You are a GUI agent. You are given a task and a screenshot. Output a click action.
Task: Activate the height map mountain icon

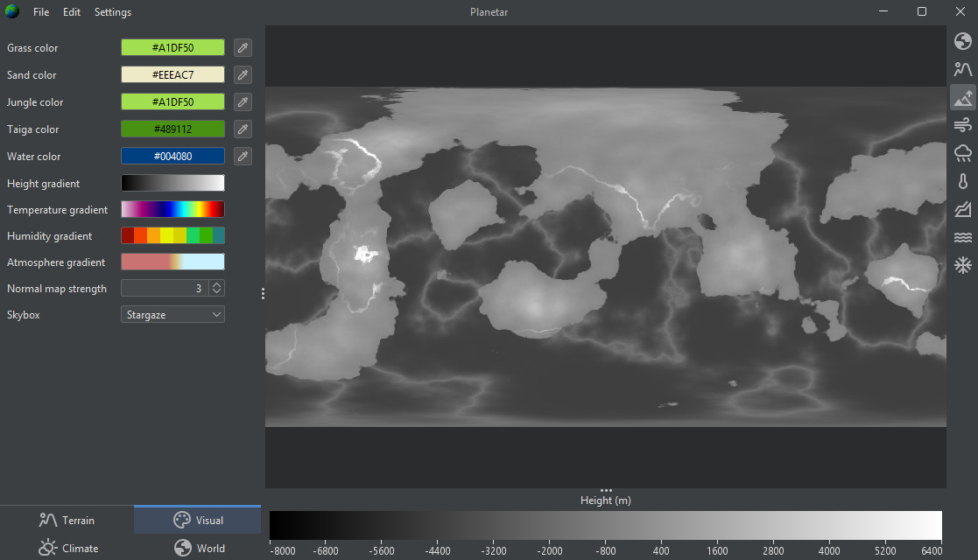coord(962,97)
